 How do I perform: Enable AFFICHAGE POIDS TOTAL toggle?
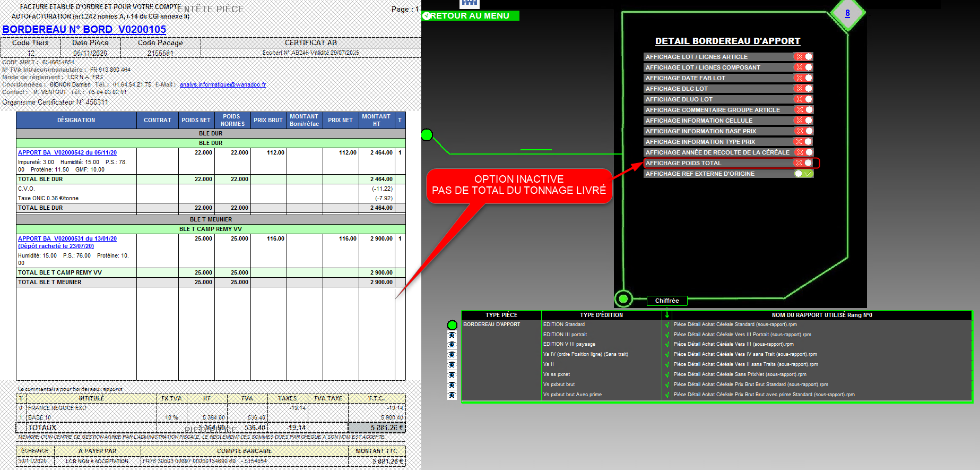(803, 163)
